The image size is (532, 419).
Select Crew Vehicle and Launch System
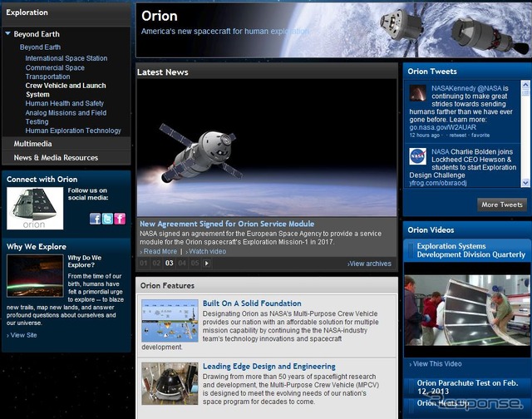[x=66, y=90]
